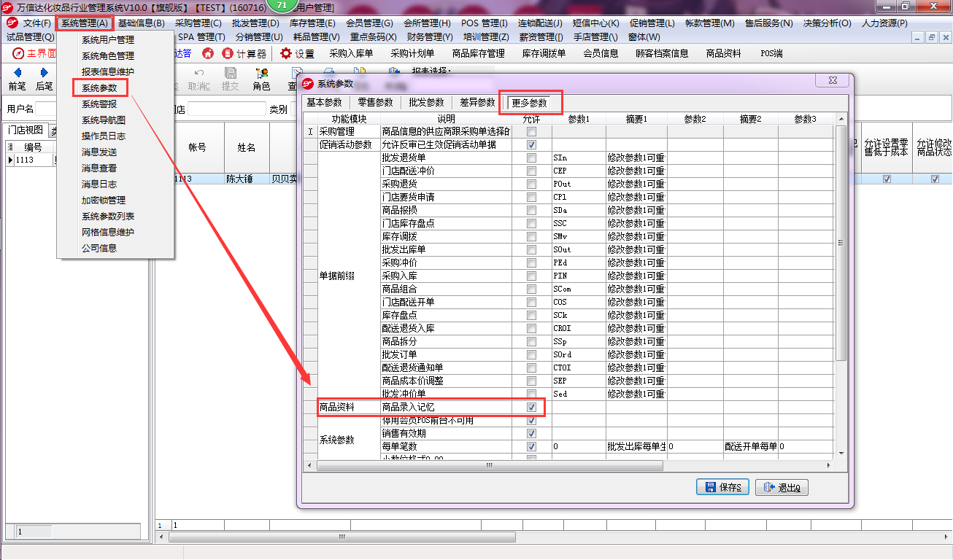Select 系统用户管理 menu entry
Viewport: 953px width, 560px height.
[108, 40]
